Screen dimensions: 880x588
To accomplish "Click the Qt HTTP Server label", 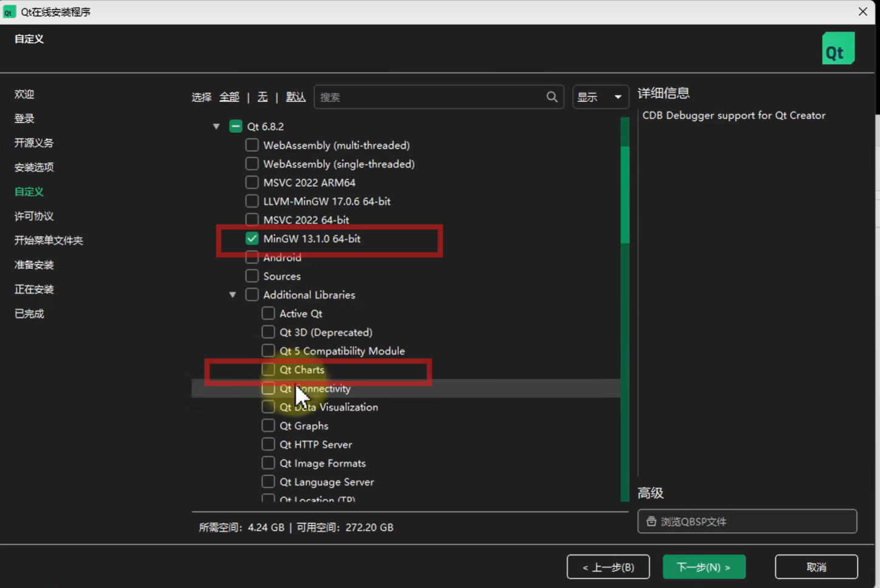I will 316,444.
